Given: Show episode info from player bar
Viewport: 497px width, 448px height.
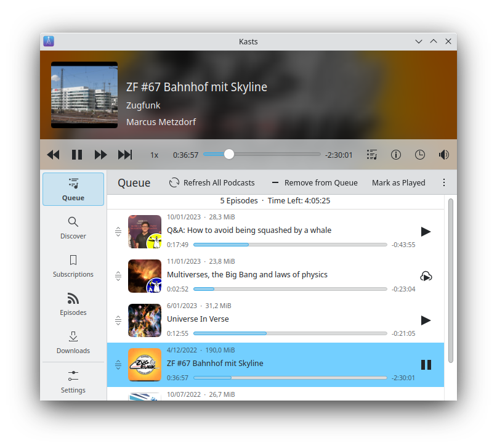Looking at the screenshot, I should pos(396,155).
